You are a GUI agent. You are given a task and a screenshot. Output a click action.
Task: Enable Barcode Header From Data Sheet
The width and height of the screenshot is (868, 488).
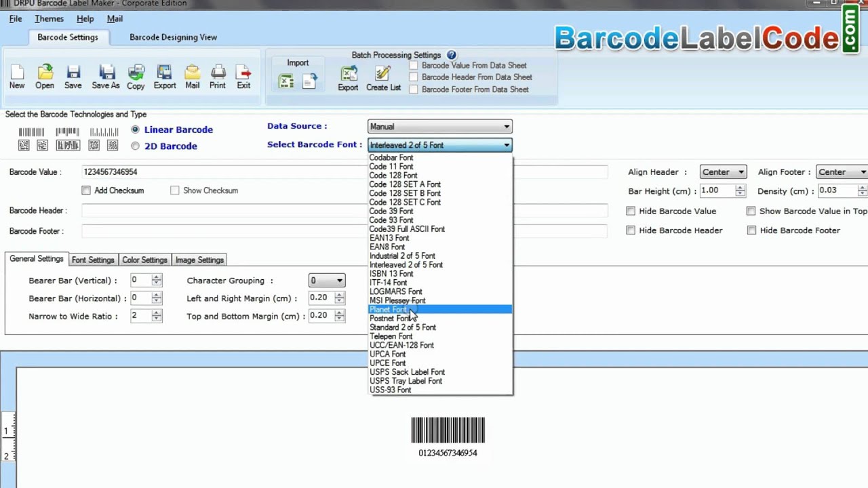(x=414, y=77)
